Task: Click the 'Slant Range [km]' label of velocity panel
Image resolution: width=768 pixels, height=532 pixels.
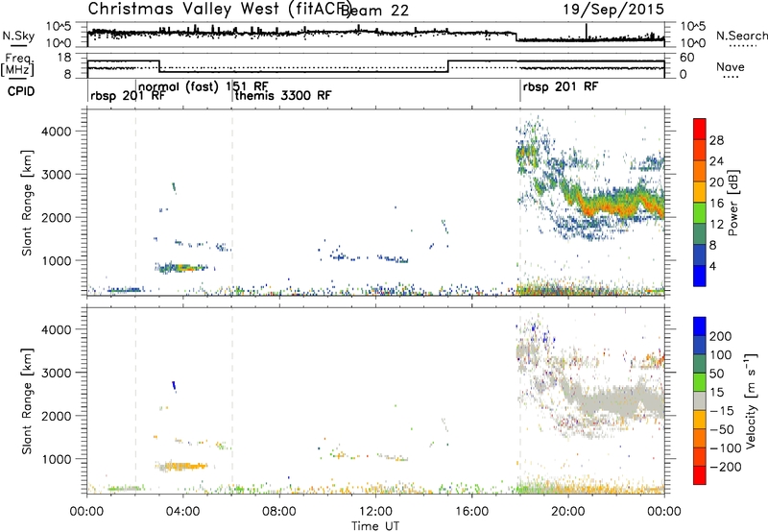Action: point(27,401)
